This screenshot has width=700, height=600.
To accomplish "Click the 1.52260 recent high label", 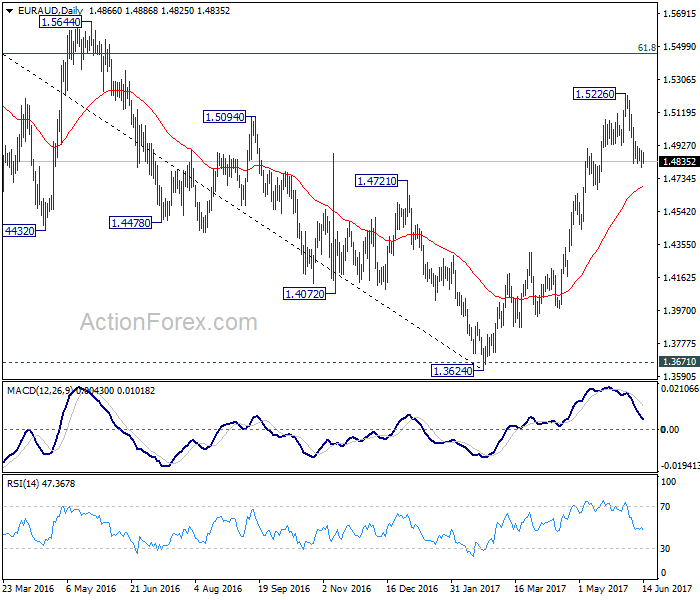I will pyautogui.click(x=595, y=94).
